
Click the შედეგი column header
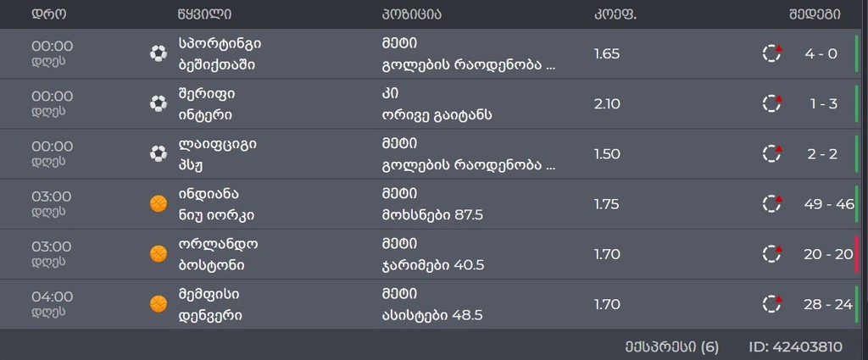click(815, 14)
